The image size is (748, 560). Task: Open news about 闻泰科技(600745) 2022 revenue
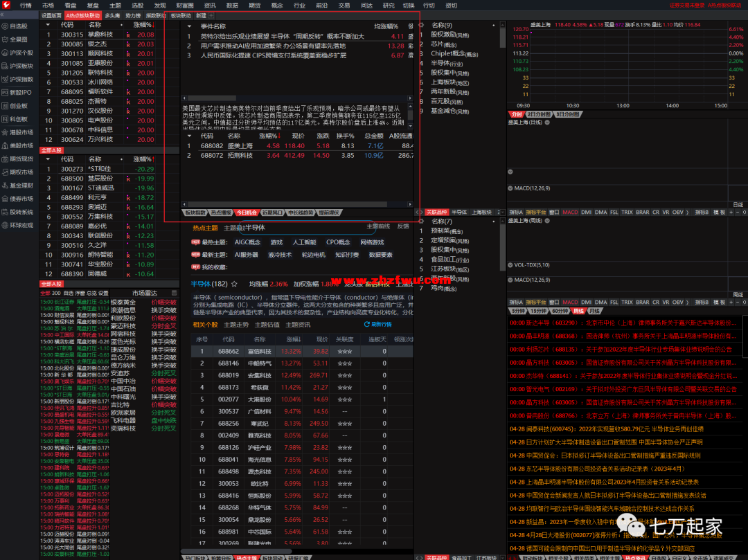607,429
